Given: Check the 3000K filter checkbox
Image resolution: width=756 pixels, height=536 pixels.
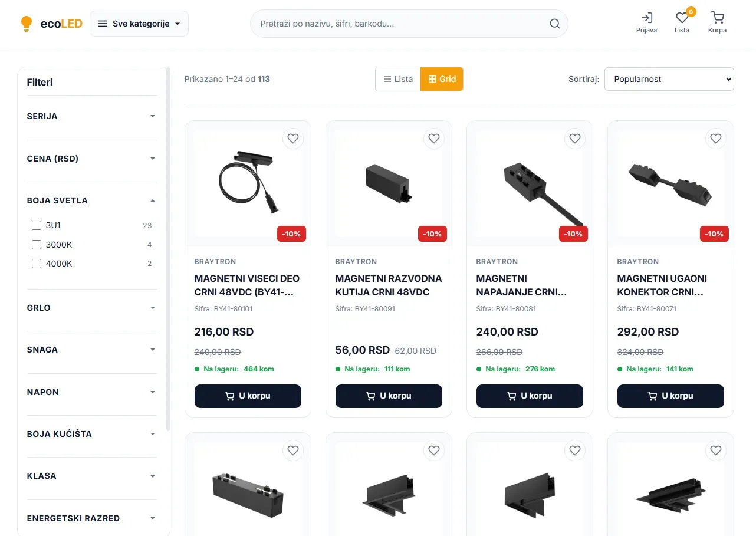Looking at the screenshot, I should (x=37, y=245).
